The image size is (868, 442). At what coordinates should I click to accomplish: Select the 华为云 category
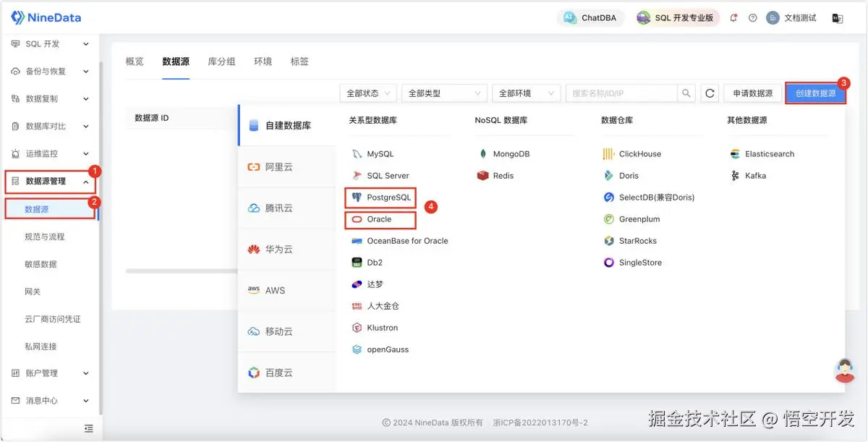tap(287, 250)
